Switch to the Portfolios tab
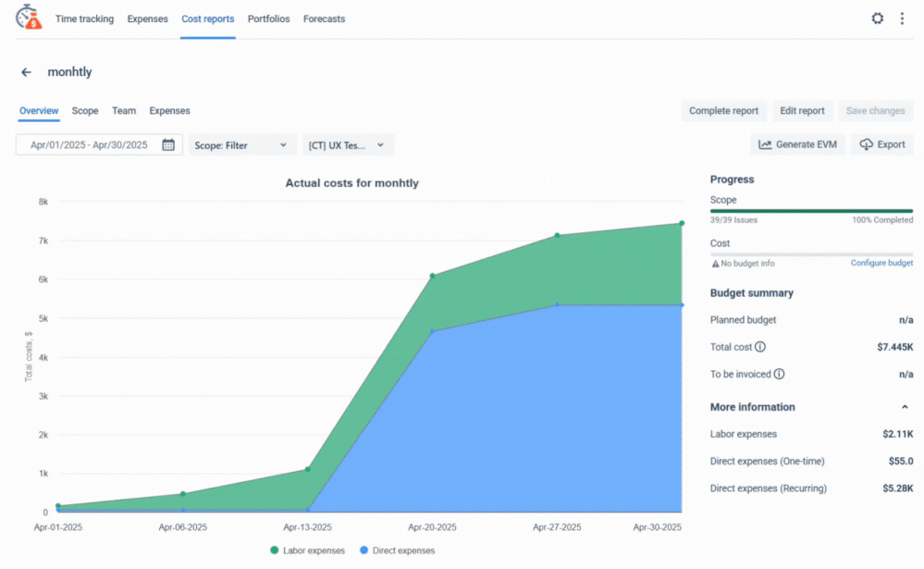Image resolution: width=924 pixels, height=569 pixels. [268, 19]
